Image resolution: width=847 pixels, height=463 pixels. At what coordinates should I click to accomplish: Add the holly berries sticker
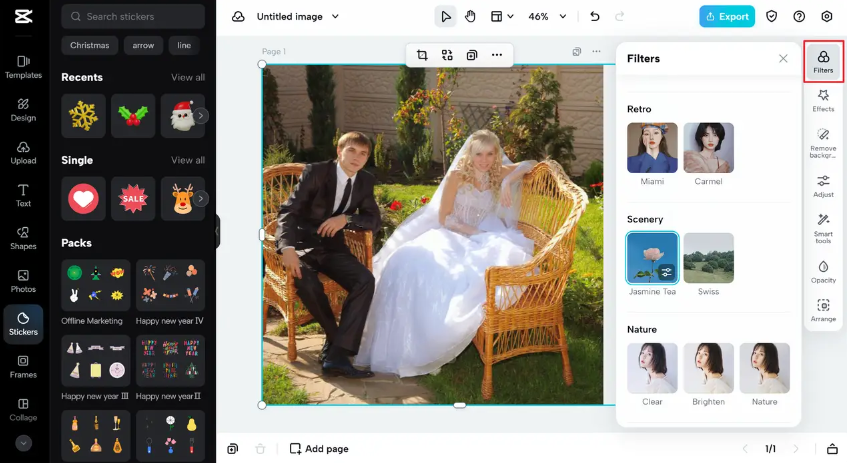click(x=133, y=116)
